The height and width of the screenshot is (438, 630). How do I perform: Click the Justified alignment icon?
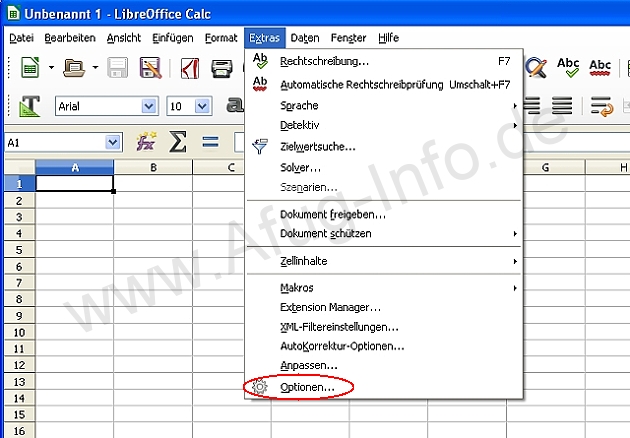(562, 105)
